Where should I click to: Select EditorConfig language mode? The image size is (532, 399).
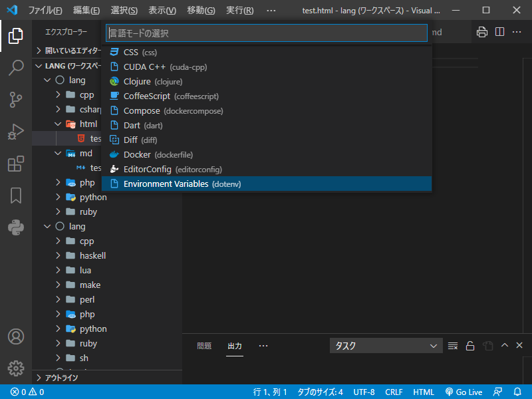tap(267, 169)
